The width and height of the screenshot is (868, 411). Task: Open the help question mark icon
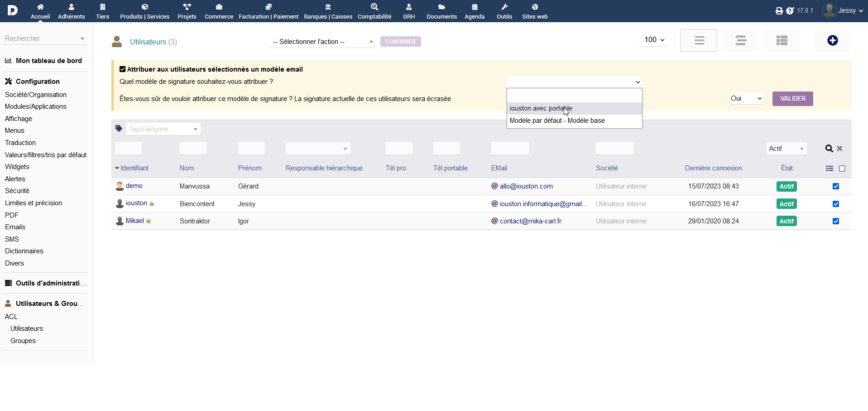pos(789,10)
